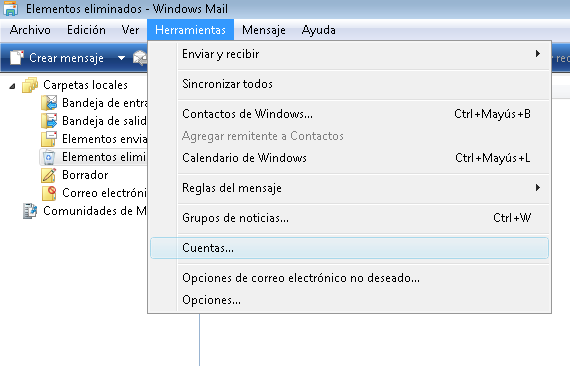Screen dimensions: 570x366
Task: Open the Ayuda menu
Action: [318, 30]
